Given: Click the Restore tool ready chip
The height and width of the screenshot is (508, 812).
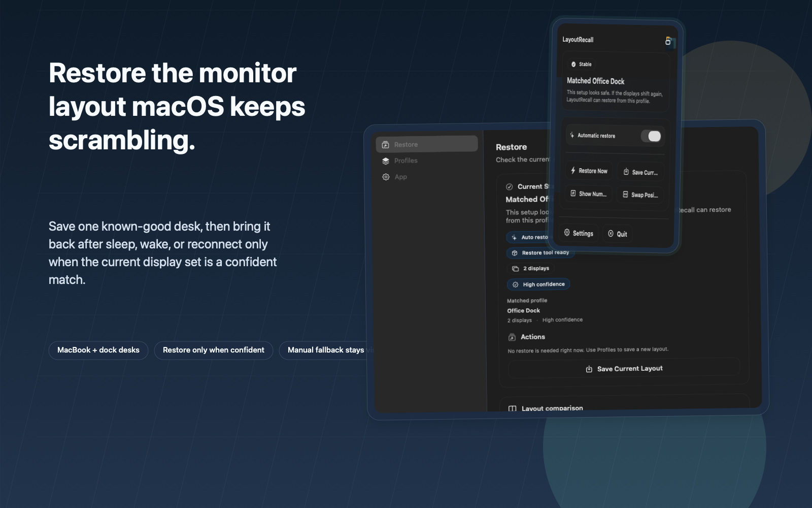Looking at the screenshot, I should (x=540, y=253).
